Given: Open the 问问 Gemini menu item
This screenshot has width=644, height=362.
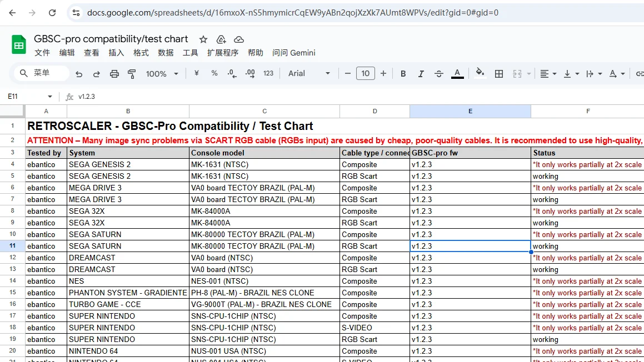Looking at the screenshot, I should [x=293, y=53].
